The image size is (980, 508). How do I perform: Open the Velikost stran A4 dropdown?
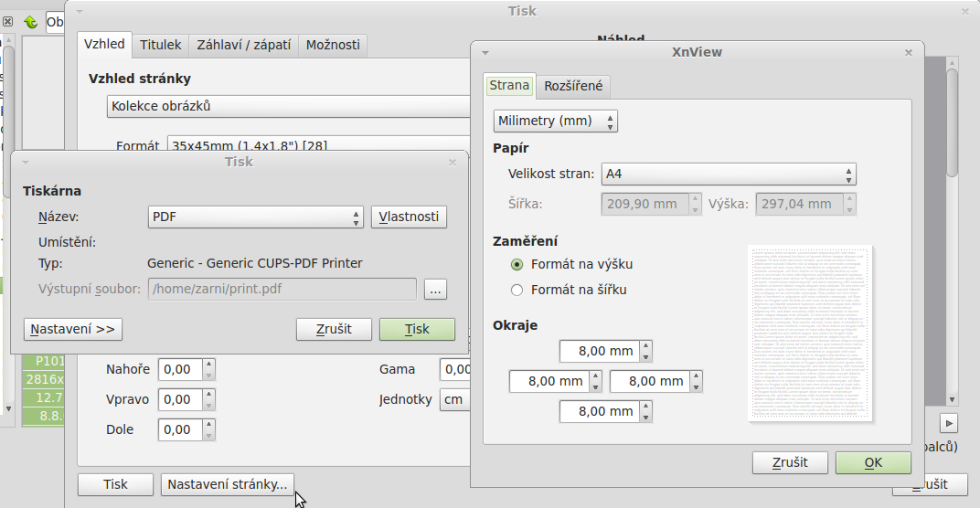point(729,174)
